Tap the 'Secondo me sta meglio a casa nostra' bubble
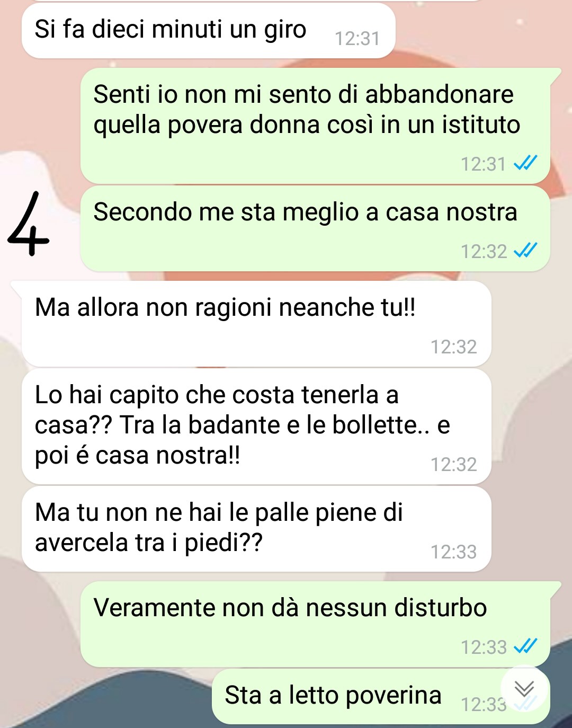 click(315, 228)
